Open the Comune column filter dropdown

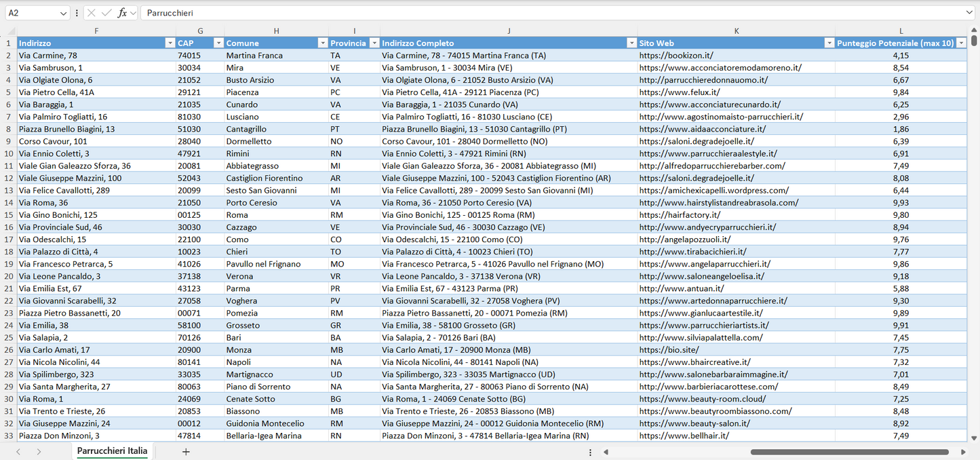[x=323, y=43]
